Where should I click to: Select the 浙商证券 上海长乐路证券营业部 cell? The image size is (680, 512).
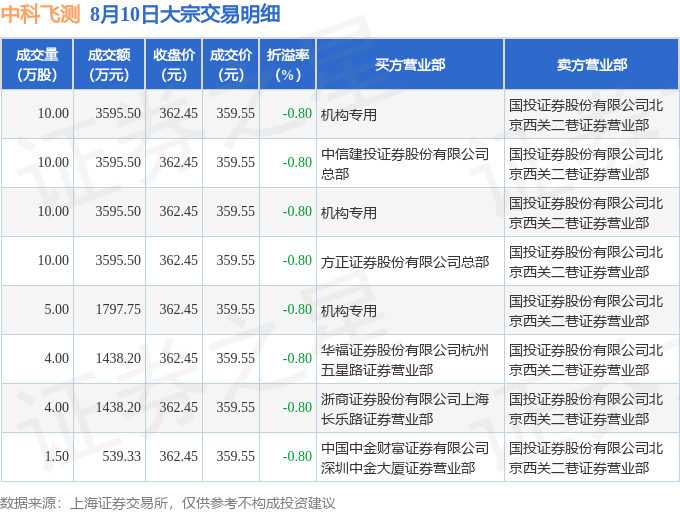[x=410, y=408]
